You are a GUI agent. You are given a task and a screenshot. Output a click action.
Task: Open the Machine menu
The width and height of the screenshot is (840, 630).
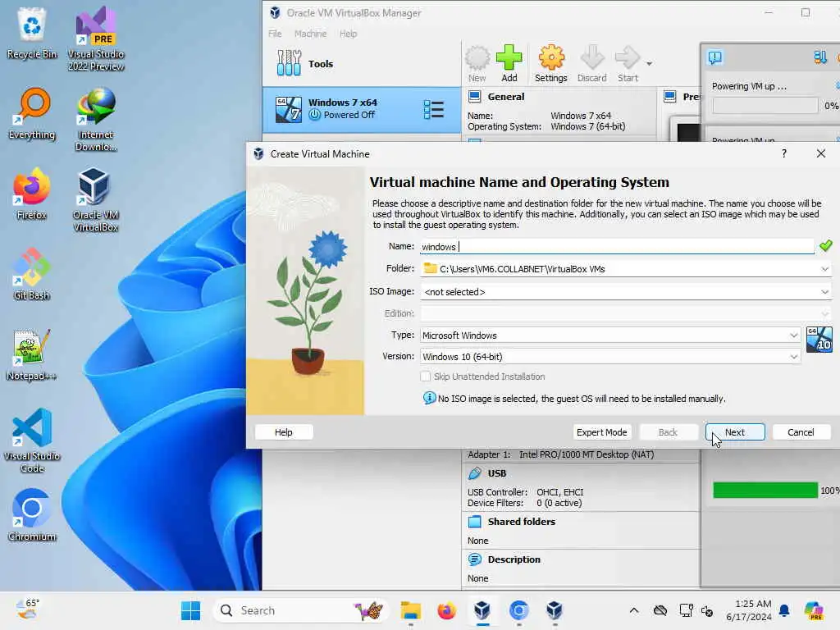click(310, 34)
